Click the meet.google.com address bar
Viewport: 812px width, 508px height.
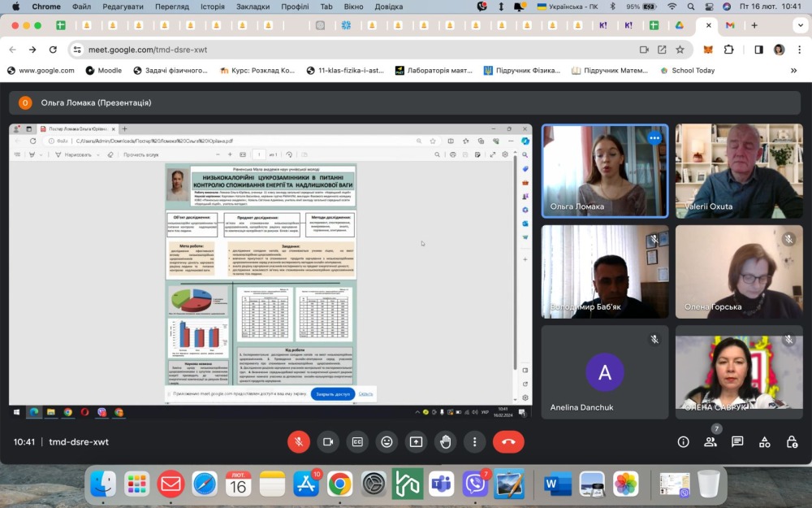325,50
